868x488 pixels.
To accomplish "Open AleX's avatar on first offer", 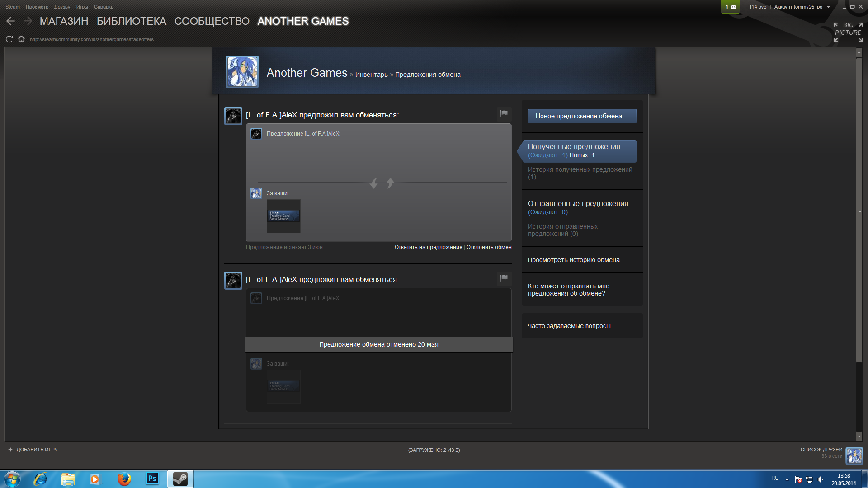I will coord(233,116).
